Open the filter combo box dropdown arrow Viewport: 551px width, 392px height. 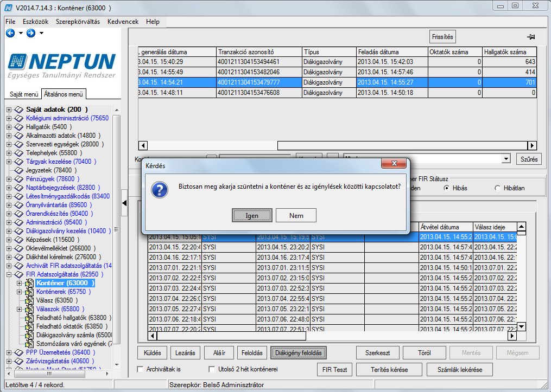coord(506,159)
